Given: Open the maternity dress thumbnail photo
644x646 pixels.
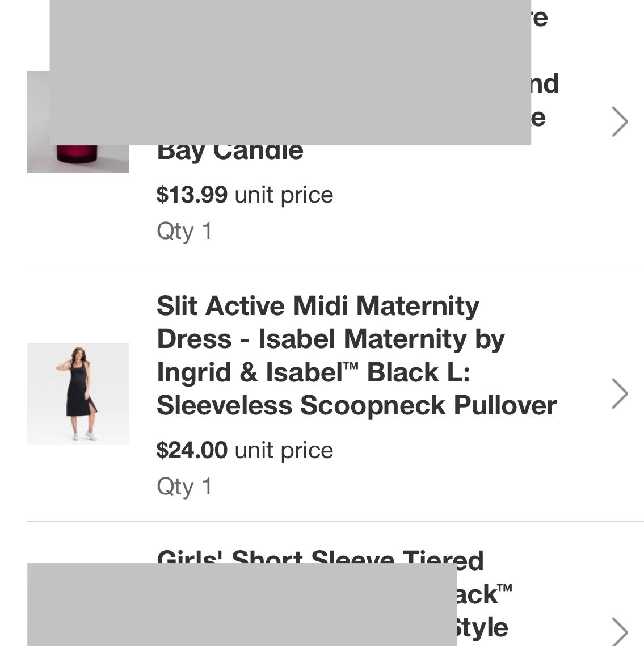Looking at the screenshot, I should pos(78,393).
